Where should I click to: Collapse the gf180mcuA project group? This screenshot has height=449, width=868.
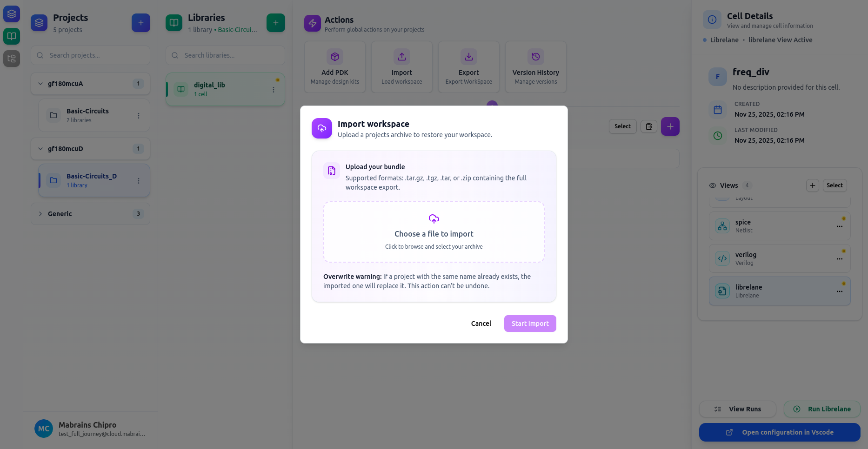point(40,84)
